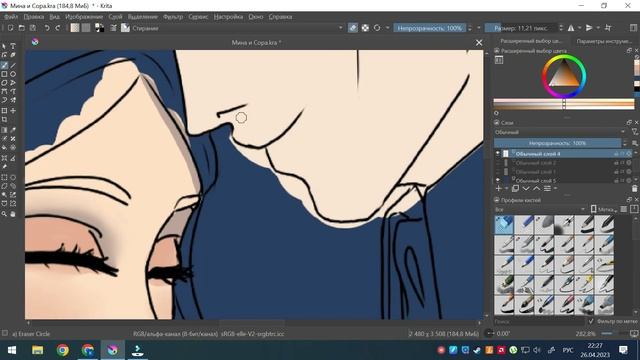640x360 pixels.
Task: Select the blue eraser brush preset thumbnail
Action: [x=504, y=225]
